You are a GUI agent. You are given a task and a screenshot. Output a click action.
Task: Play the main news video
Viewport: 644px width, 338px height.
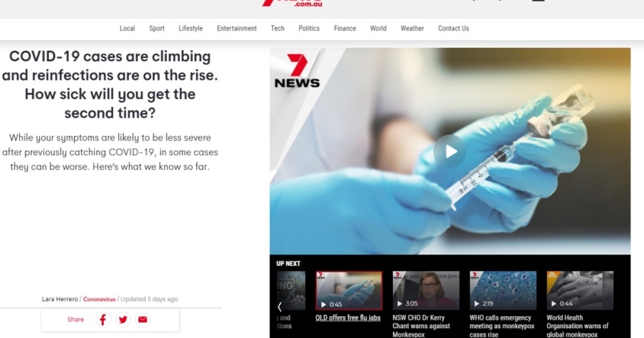450,152
